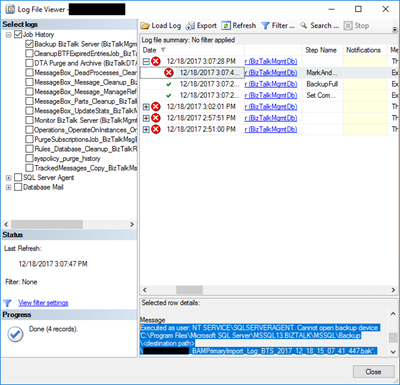The image size is (400, 385).
Task: Click error icon of 2:51:00 PM row
Action: coord(156,129)
